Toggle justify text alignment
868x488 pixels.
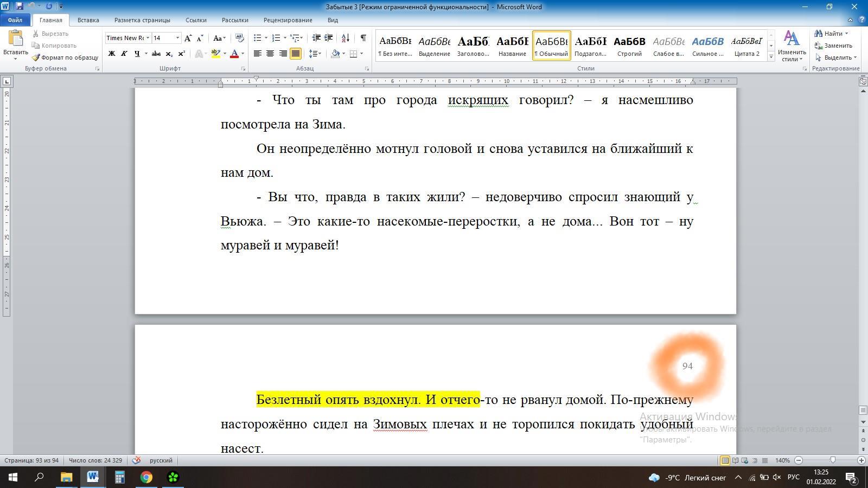pyautogui.click(x=296, y=54)
